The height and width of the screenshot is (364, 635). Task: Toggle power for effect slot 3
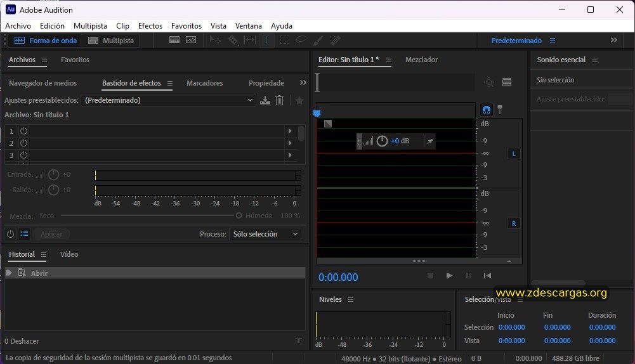(24, 155)
